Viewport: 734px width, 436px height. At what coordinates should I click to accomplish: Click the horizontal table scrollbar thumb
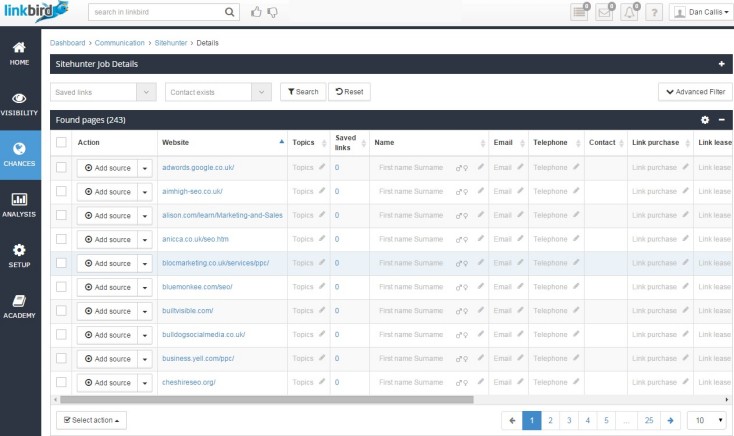tap(267, 399)
